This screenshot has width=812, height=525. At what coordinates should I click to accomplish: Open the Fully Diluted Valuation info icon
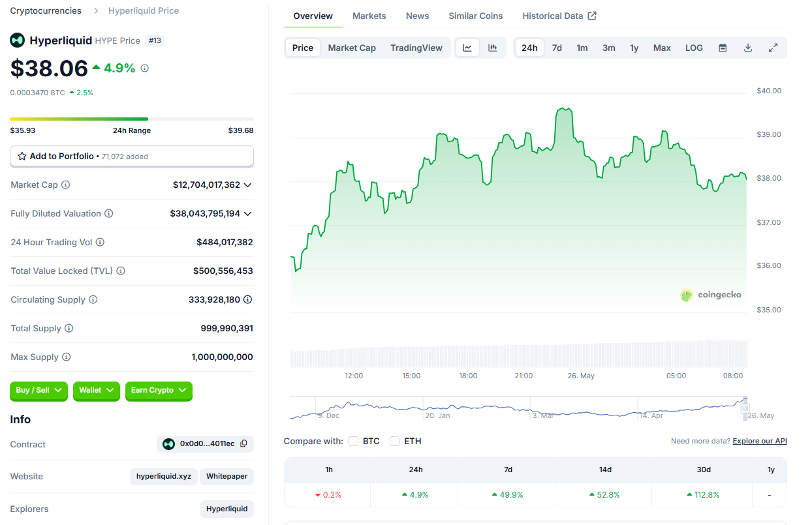(109, 214)
